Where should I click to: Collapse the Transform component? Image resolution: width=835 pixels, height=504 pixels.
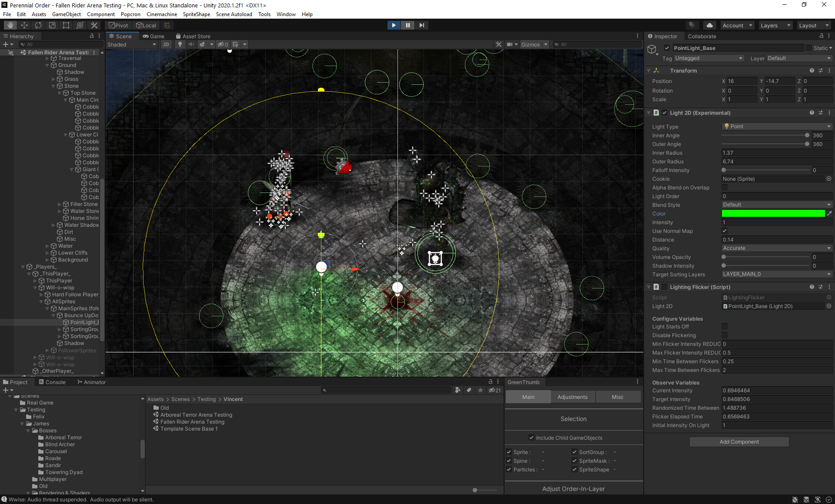coord(648,70)
